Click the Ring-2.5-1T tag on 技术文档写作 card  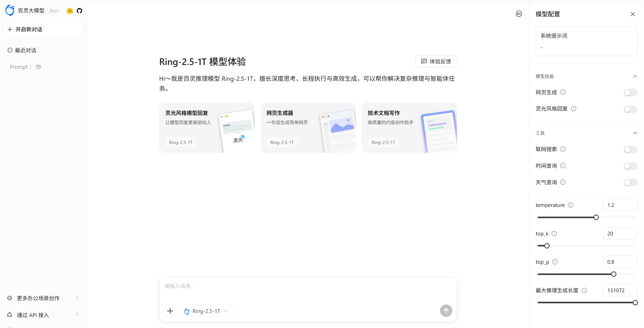(383, 142)
